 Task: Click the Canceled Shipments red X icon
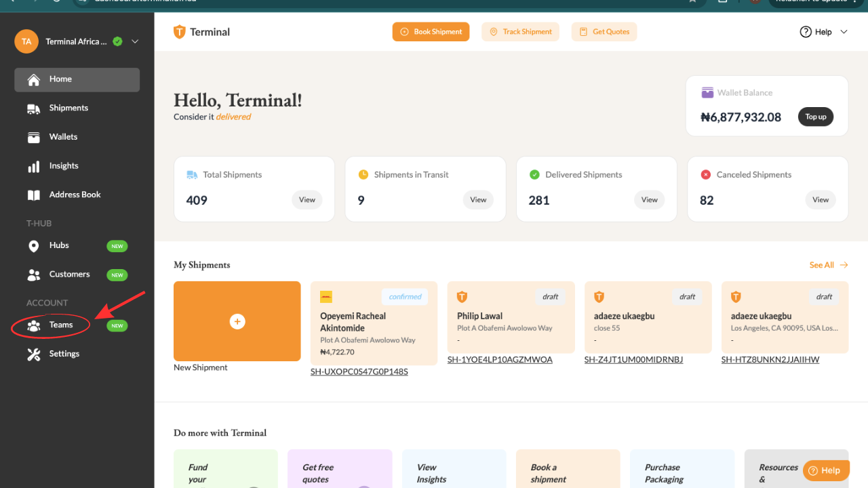705,175
